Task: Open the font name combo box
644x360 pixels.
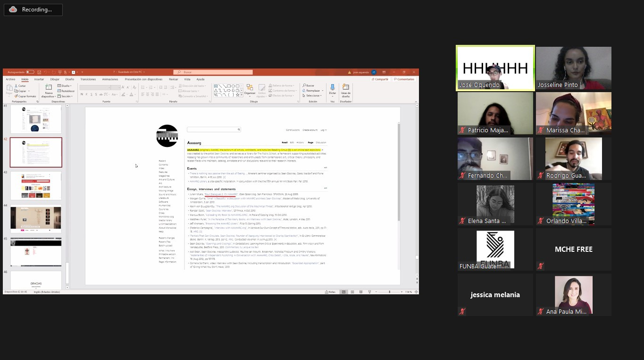Action: coord(95,87)
